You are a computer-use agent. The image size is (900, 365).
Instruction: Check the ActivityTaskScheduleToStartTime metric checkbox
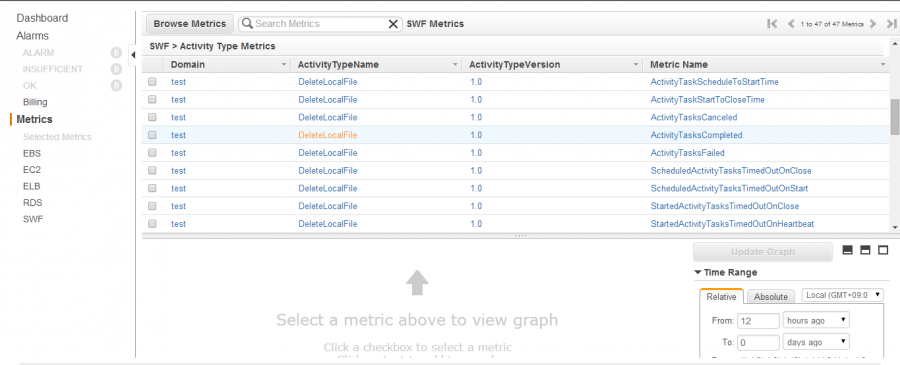click(152, 82)
